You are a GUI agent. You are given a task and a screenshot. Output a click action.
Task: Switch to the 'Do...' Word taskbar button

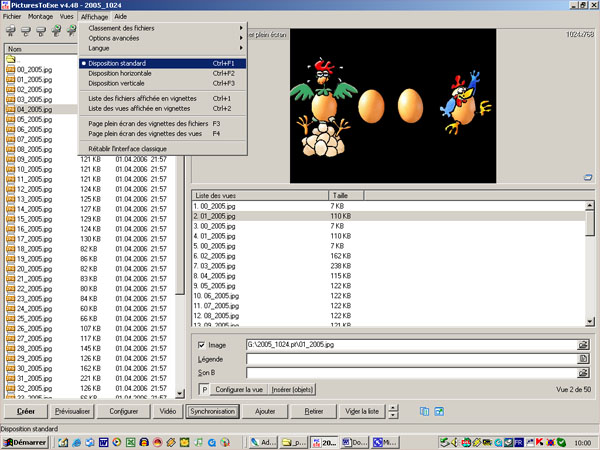[354, 443]
